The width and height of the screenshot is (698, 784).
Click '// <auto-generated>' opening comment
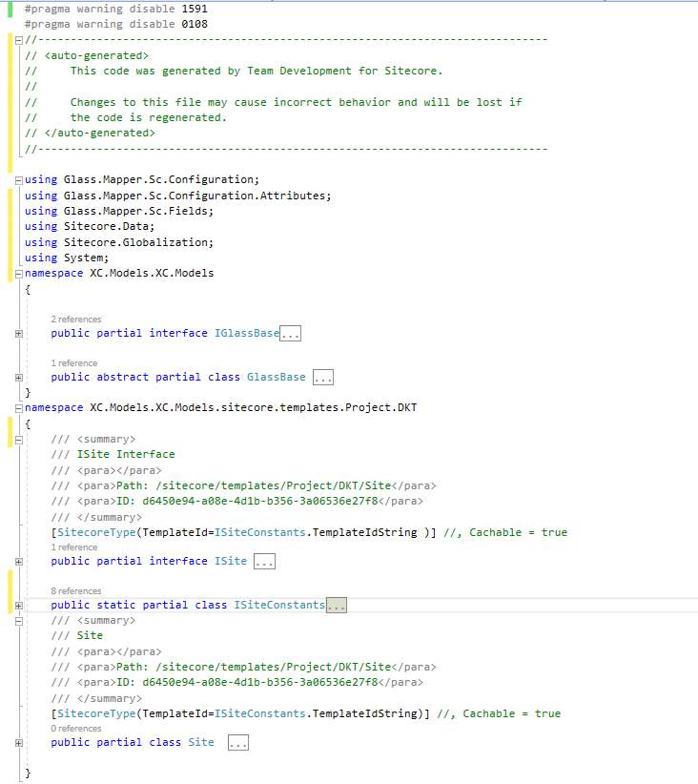tap(87, 55)
